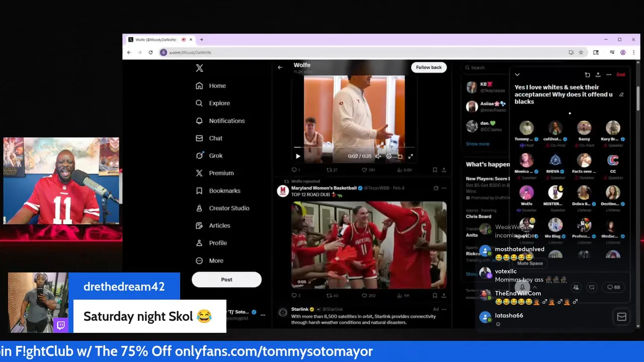This screenshot has width=644, height=362.
Task: Reply to the Maryland basketball post
Action: click(x=295, y=296)
